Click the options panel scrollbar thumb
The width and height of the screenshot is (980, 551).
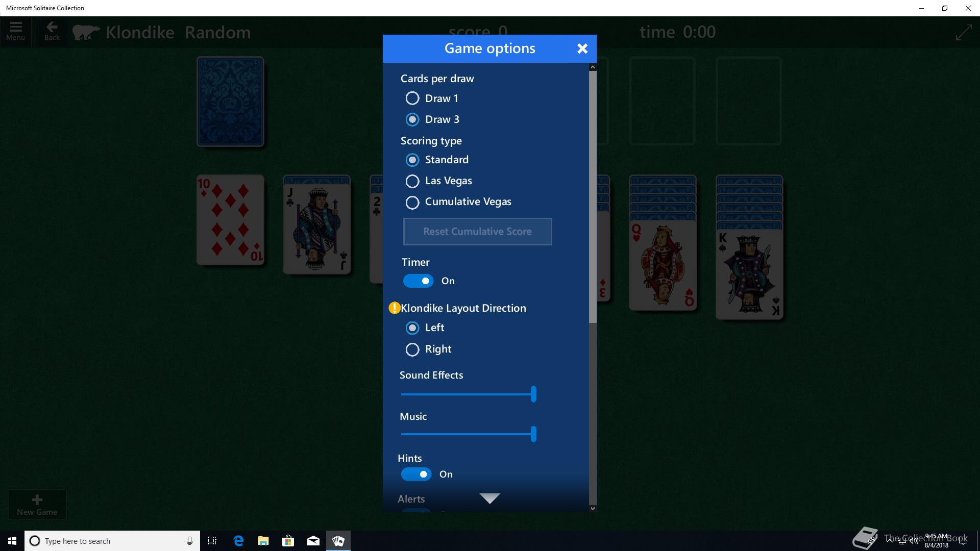point(593,197)
